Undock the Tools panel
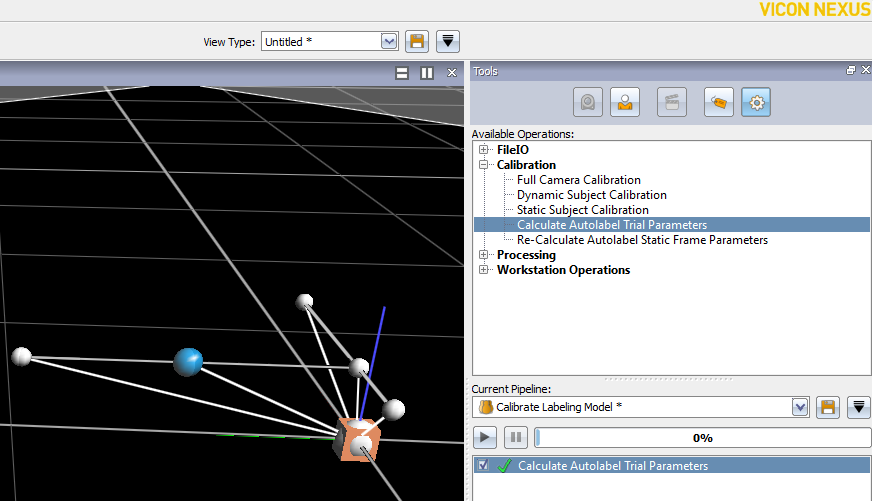 851,70
